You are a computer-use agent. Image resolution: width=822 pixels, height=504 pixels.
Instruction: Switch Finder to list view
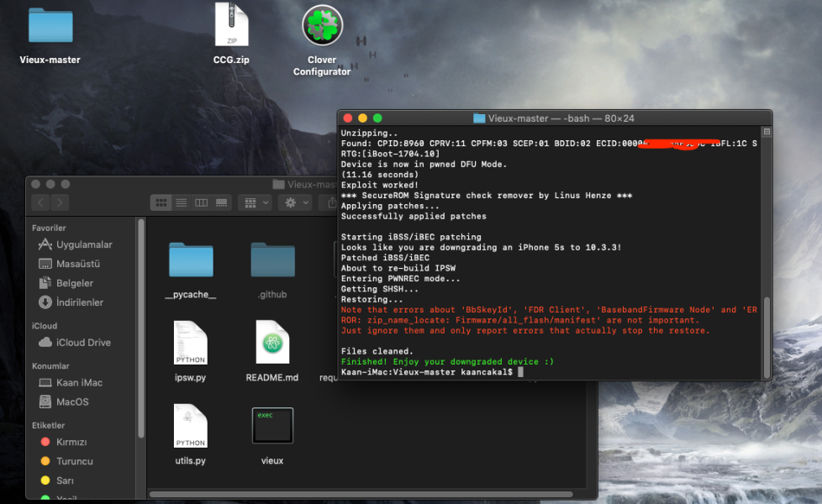(182, 202)
